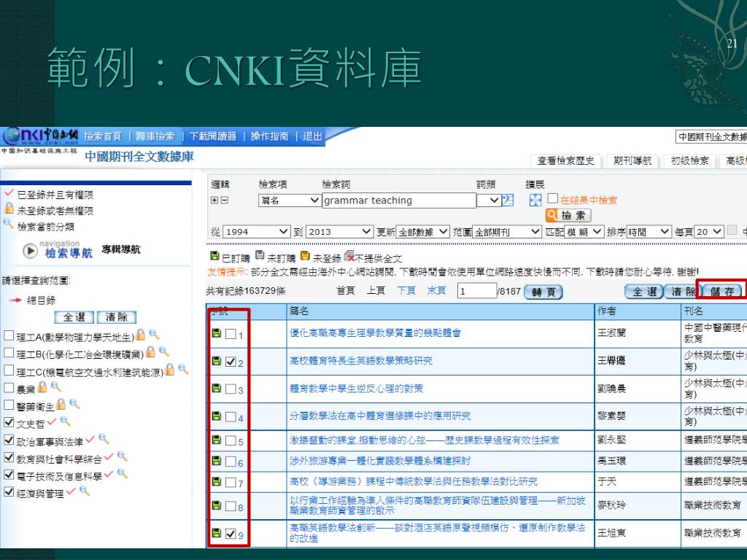Click magnifier beside 醫藥衛生 category
This screenshot has height=560, width=747.
click(x=74, y=404)
